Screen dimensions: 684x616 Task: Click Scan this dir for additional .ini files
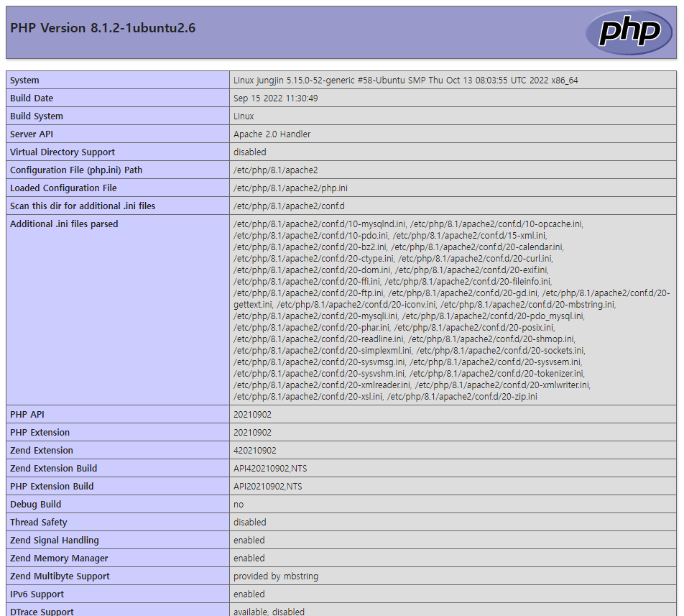click(83, 206)
